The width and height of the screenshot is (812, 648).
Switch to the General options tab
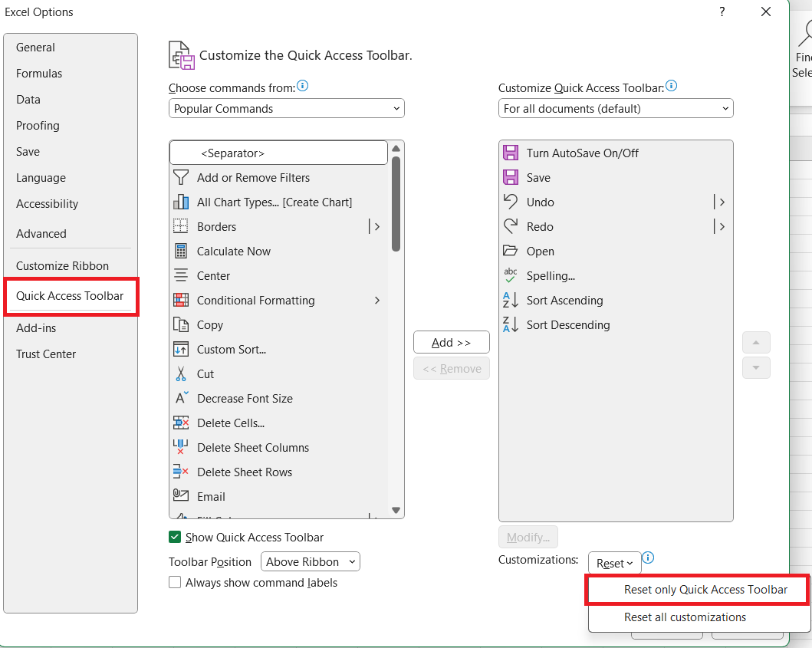pos(71,47)
